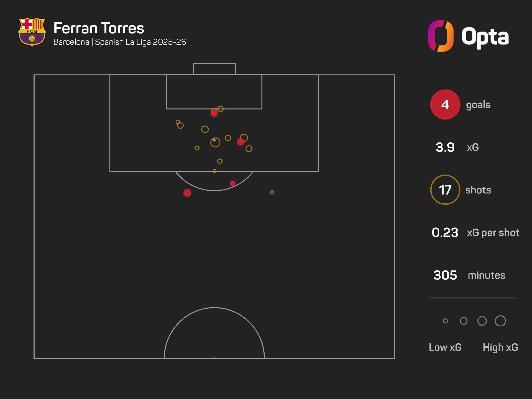Image resolution: width=532 pixels, height=399 pixels.
Task: Click the High xG legend label
Action: [x=500, y=347]
